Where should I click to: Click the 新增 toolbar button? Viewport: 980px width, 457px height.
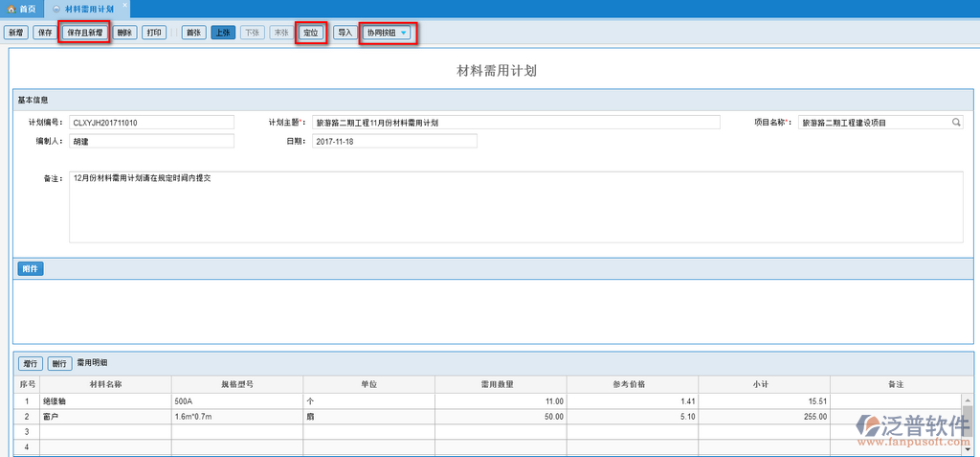pyautogui.click(x=16, y=33)
